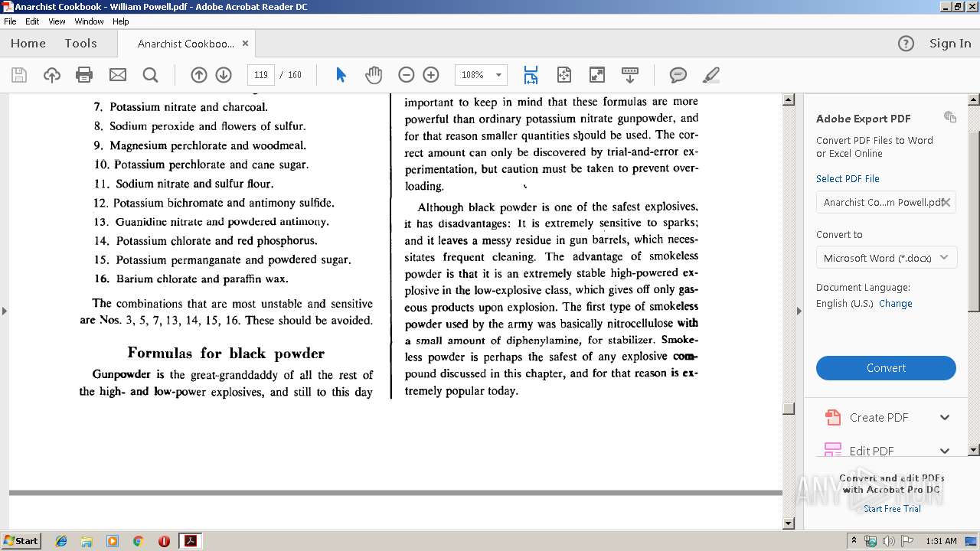Click the volume speaker tray icon
The width and height of the screenshot is (980, 551).
point(888,541)
